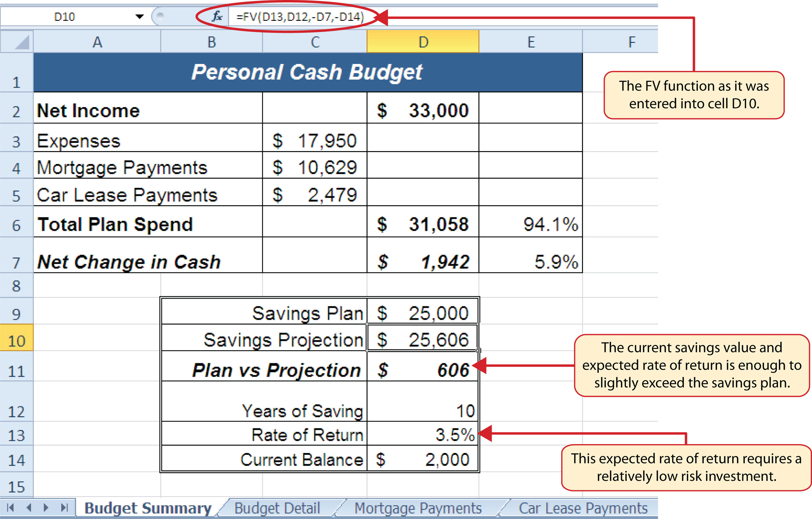Select the Plan vs Projection label

[264, 366]
